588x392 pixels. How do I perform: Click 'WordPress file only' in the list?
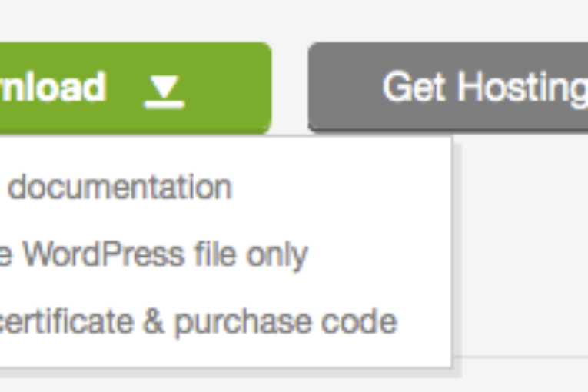pos(165,255)
